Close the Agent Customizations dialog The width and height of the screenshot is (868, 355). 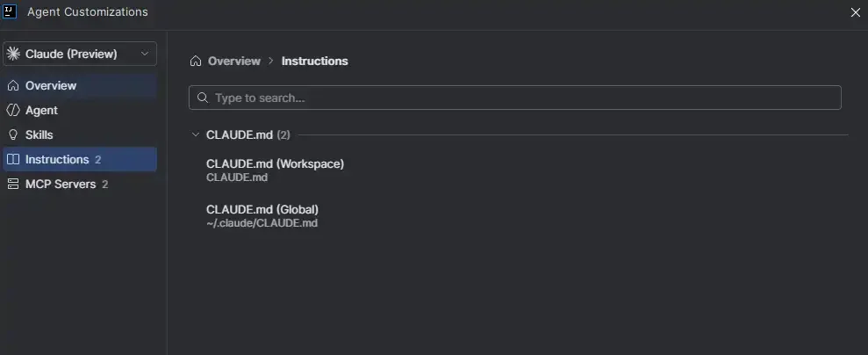(x=855, y=12)
